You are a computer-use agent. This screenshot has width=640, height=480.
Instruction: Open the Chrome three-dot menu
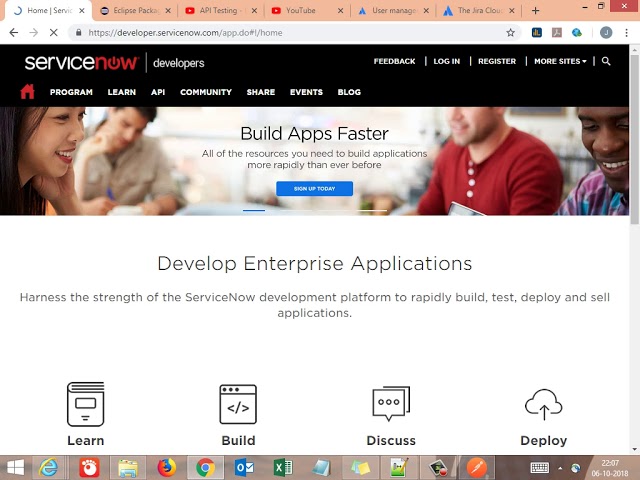point(627,33)
